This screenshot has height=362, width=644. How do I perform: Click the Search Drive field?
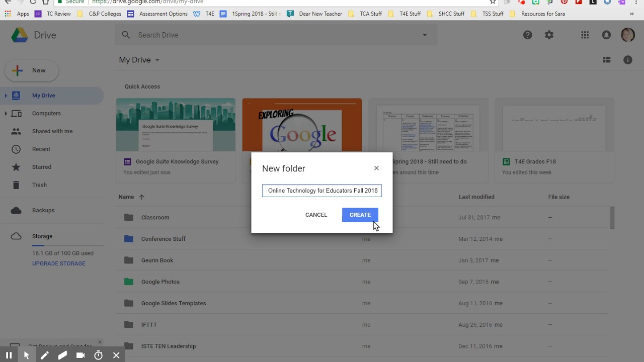[276, 35]
